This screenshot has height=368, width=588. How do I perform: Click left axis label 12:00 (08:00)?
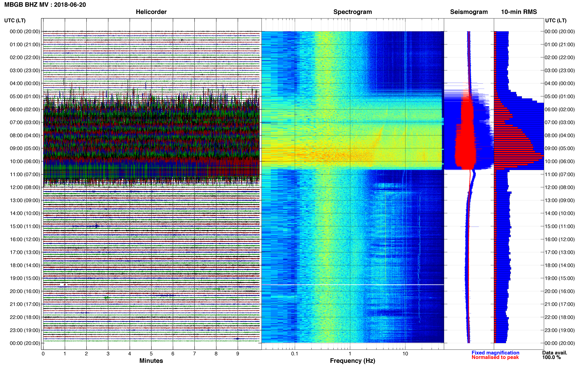click(x=25, y=187)
